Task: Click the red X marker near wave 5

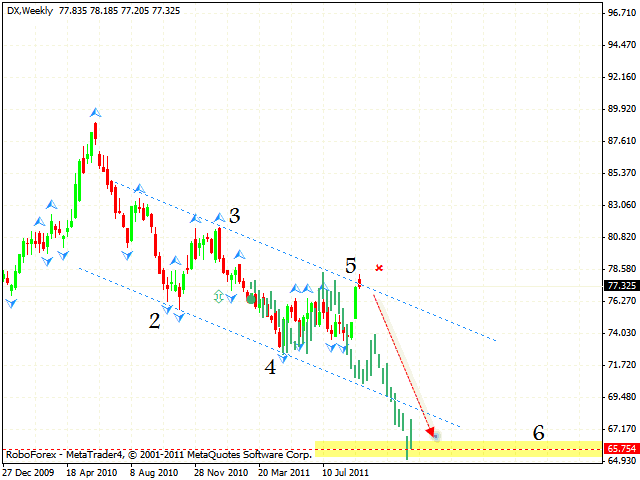Action: click(379, 268)
